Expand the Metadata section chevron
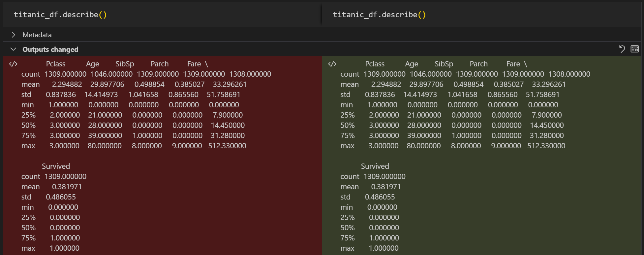 13,35
